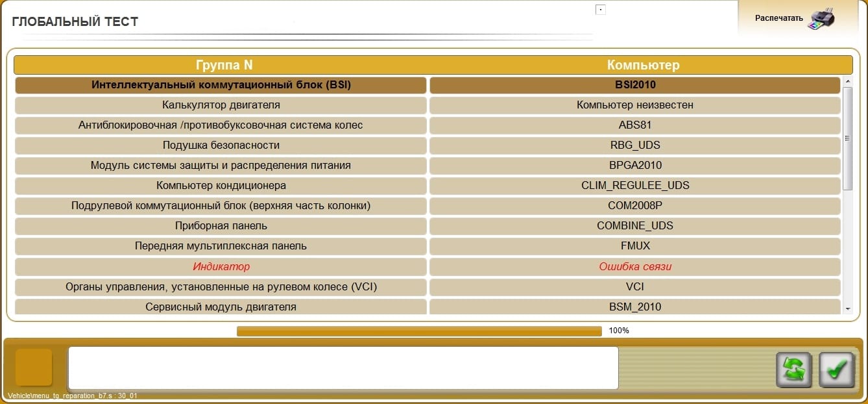Click the COMBINE_UDS cell
868x404 pixels.
(635, 226)
